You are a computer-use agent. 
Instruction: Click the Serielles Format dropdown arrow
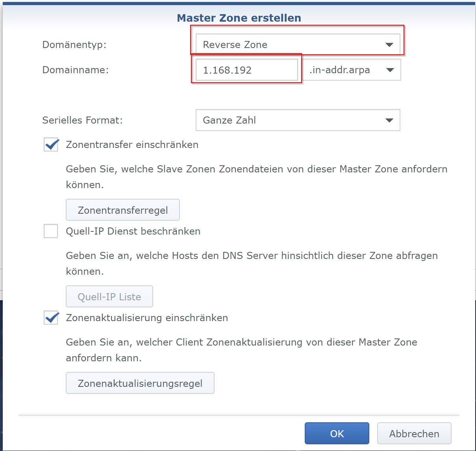coord(389,120)
